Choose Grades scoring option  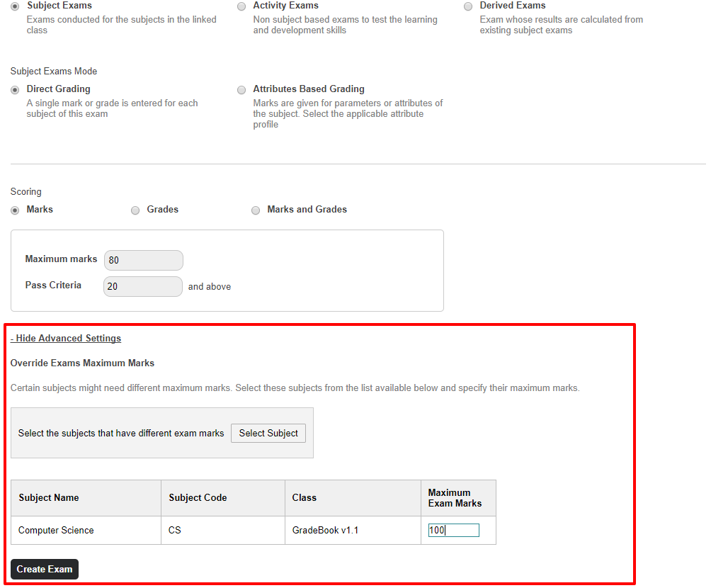(x=135, y=210)
